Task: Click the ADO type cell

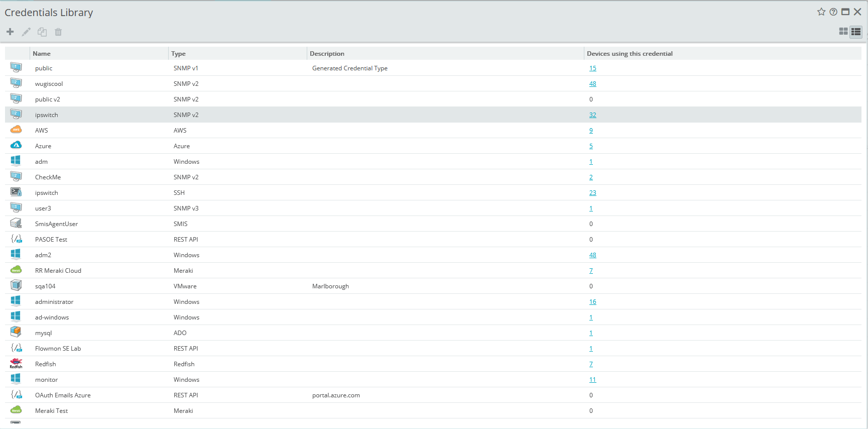Action: [x=180, y=333]
